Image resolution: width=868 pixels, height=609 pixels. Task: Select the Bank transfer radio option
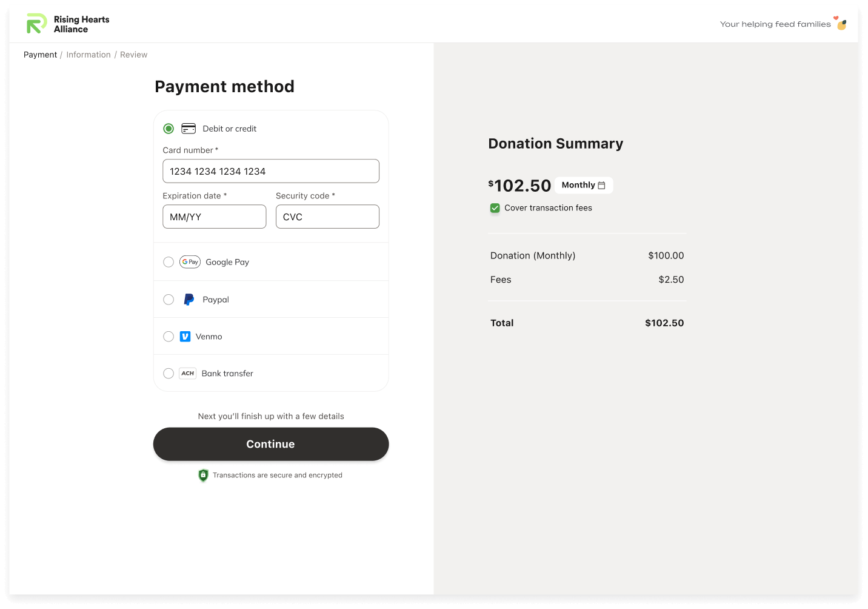click(169, 374)
